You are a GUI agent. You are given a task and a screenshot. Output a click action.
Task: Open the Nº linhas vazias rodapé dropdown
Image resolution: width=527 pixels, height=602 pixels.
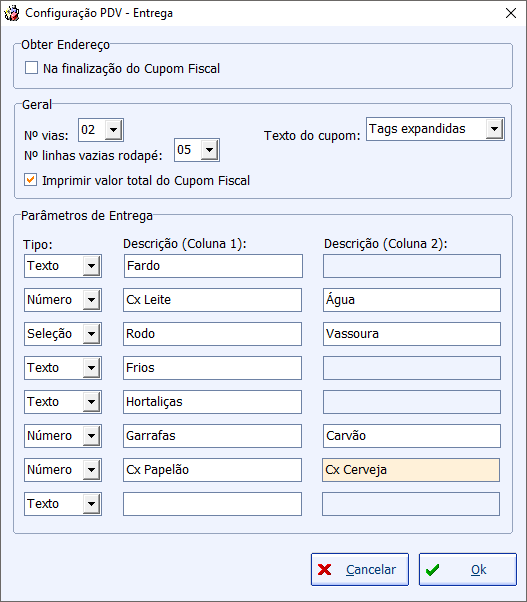(x=210, y=150)
